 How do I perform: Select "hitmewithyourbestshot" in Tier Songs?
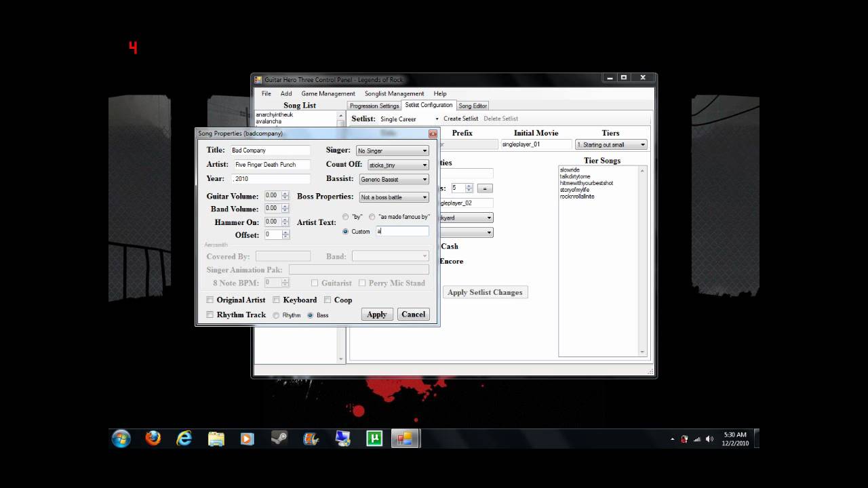(587, 183)
